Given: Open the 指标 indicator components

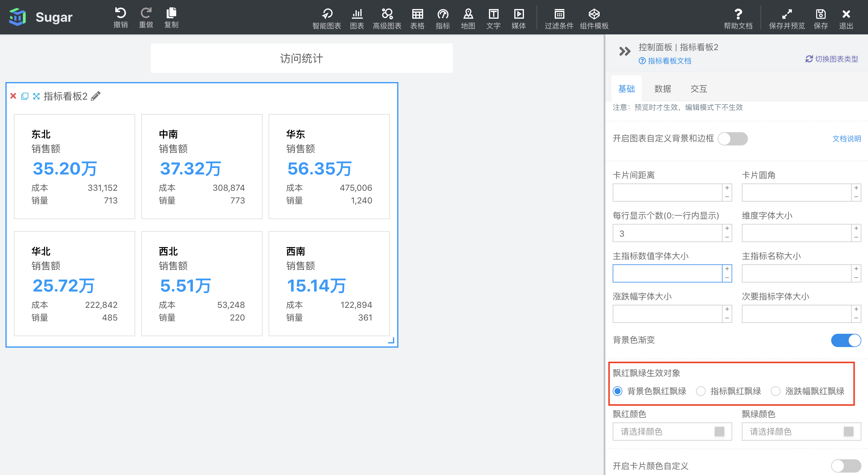Looking at the screenshot, I should point(442,18).
